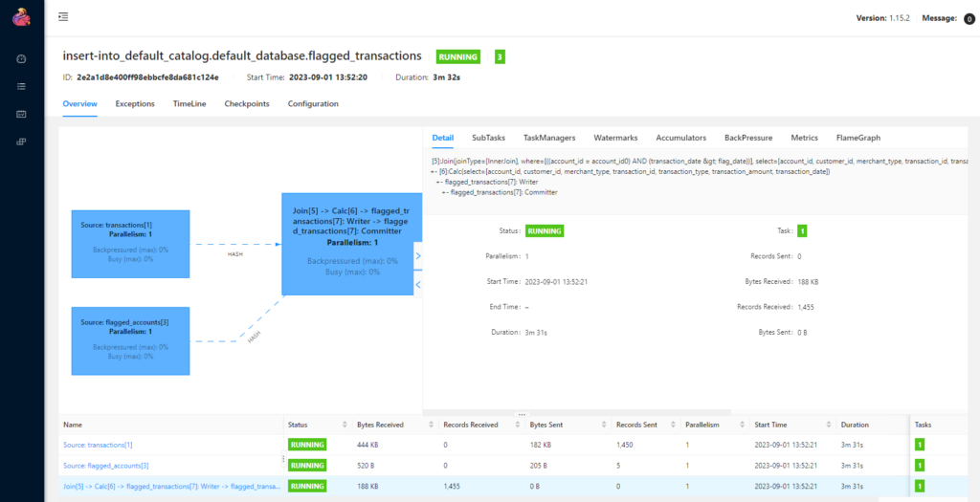Click the Message count badge
Screen dimensions: 980x502
[x=969, y=18]
